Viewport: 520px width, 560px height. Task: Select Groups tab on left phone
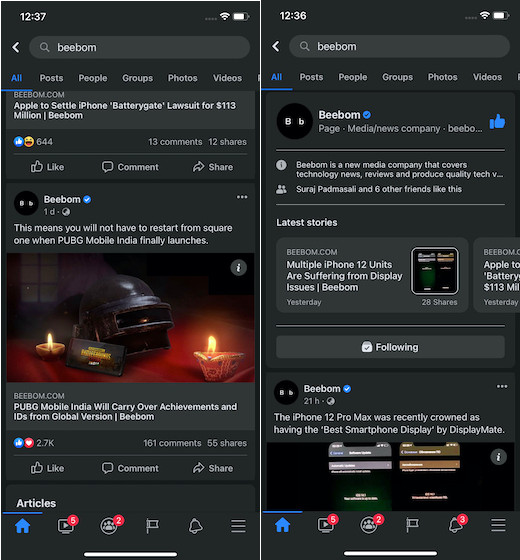[x=137, y=78]
